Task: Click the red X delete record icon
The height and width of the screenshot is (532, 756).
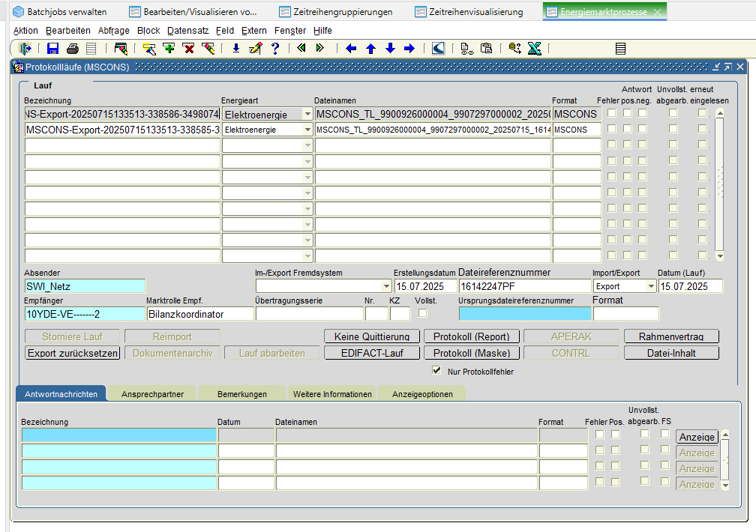Action: coord(189,49)
